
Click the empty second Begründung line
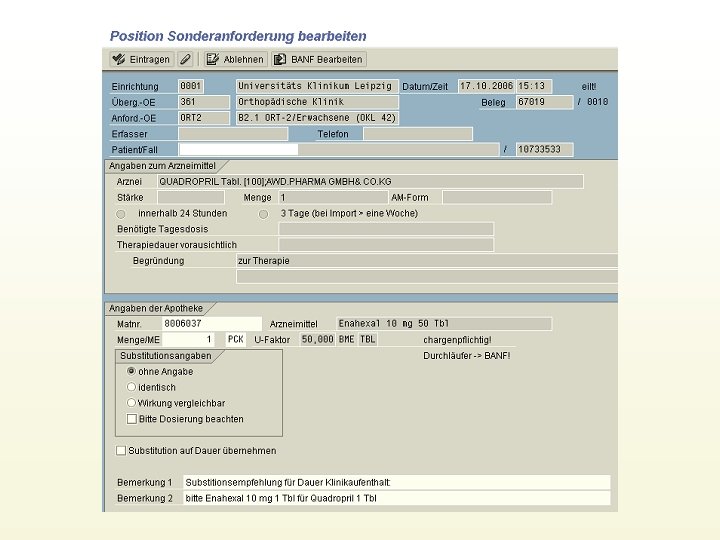[x=427, y=276]
